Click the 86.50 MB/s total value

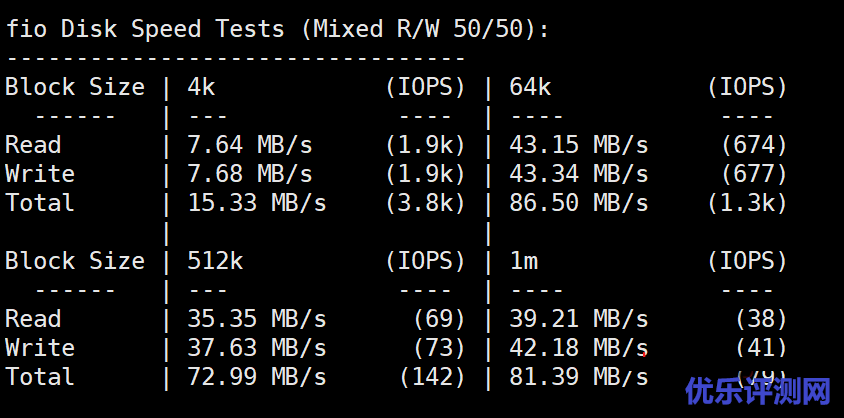click(x=579, y=203)
